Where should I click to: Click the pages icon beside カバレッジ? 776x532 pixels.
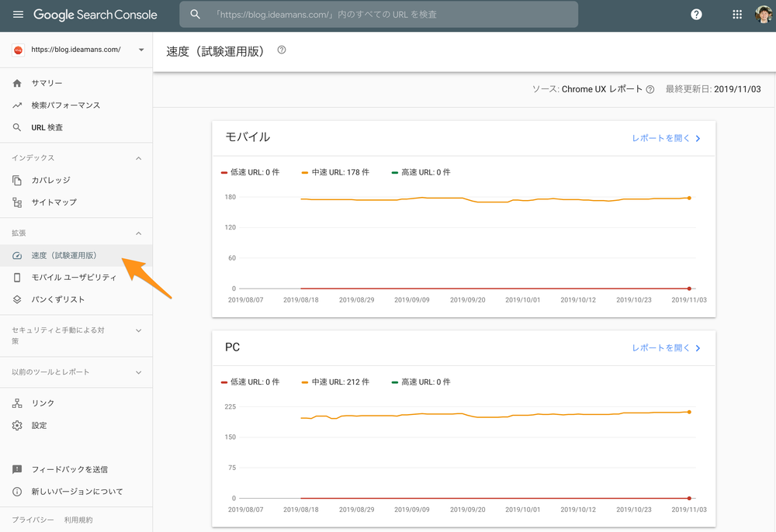[x=17, y=180]
